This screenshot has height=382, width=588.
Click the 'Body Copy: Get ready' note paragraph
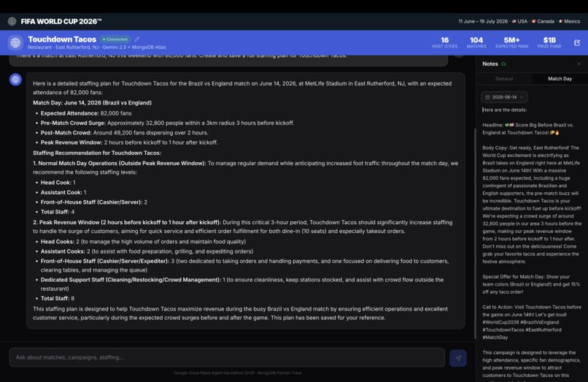[x=532, y=205]
